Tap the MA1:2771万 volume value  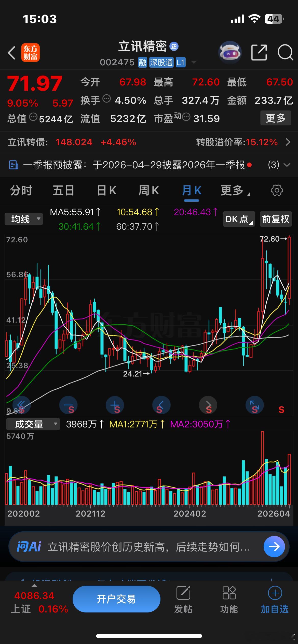point(137,424)
